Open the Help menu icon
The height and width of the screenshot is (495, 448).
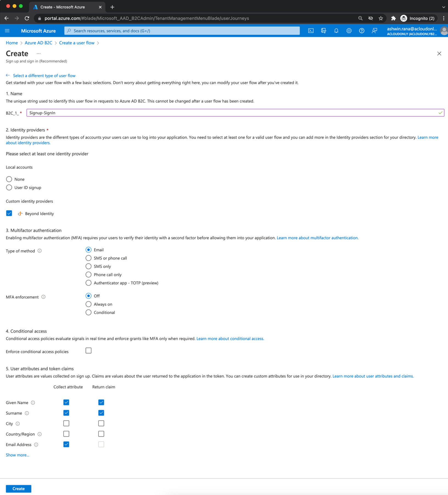point(362,30)
